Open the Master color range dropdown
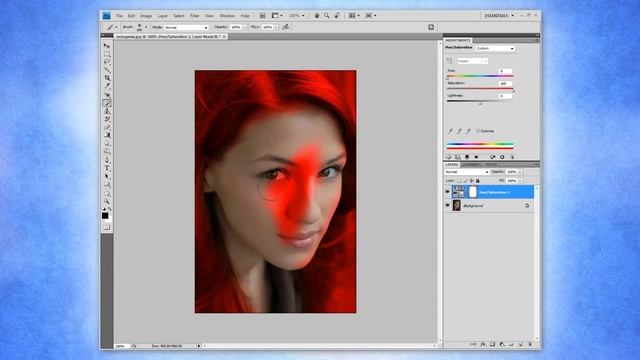Image resolution: width=640 pixels, height=360 pixels. pyautogui.click(x=472, y=61)
